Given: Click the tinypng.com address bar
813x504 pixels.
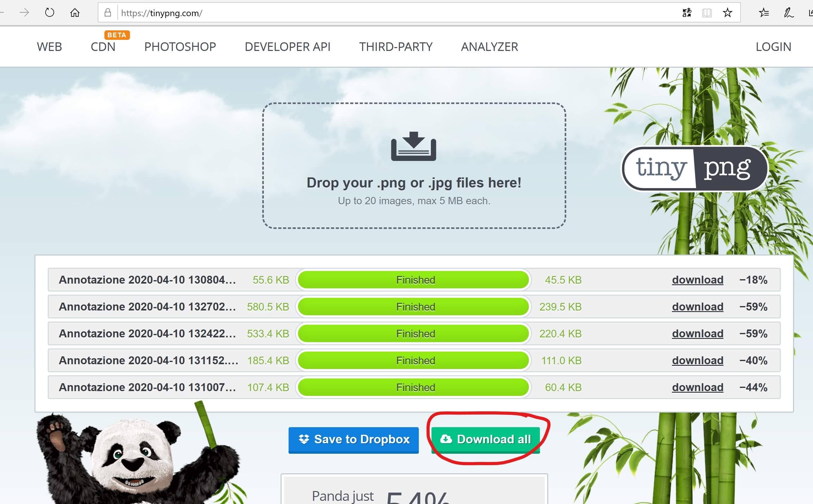Looking at the screenshot, I should [367, 13].
